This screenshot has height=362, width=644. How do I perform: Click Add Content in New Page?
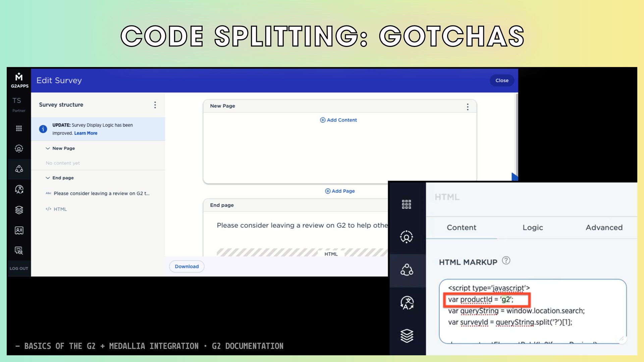coord(338,120)
